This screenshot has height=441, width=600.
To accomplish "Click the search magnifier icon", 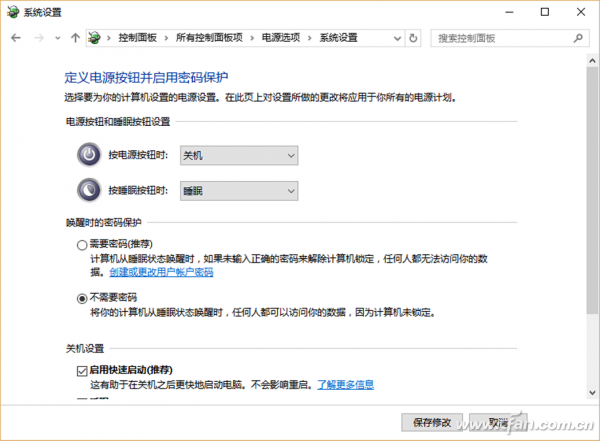I will [x=578, y=38].
